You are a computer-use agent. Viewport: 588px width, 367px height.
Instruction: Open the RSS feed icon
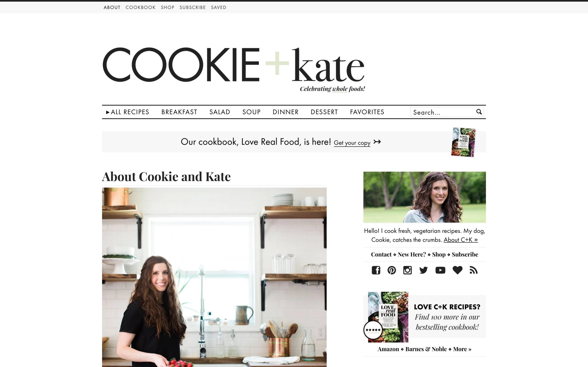pyautogui.click(x=474, y=270)
